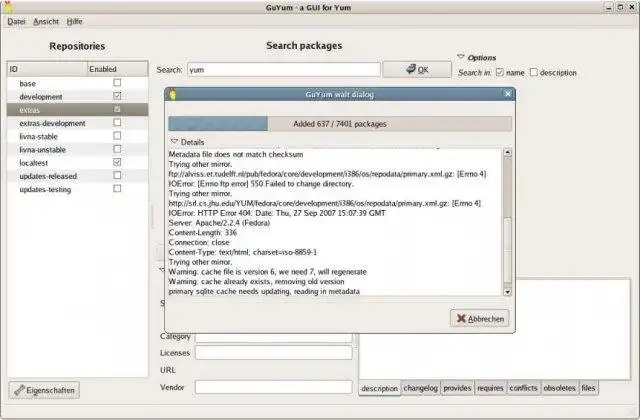Click the 'Content-Length: 336' log line

[202, 233]
